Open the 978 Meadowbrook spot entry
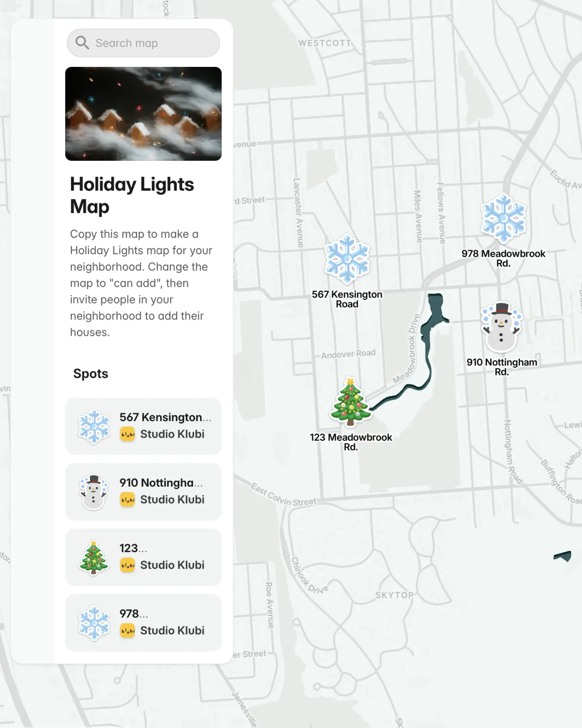This screenshot has width=582, height=728. (x=143, y=622)
